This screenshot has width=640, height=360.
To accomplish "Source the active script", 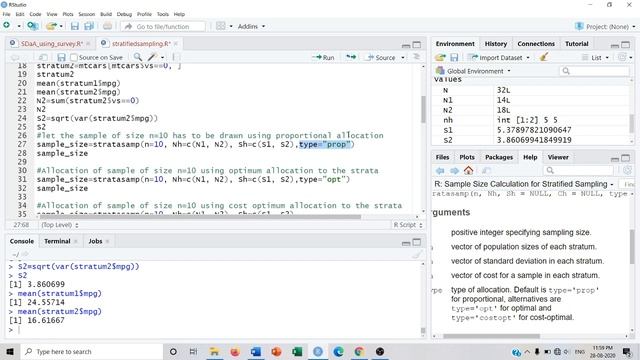I will point(381,58).
